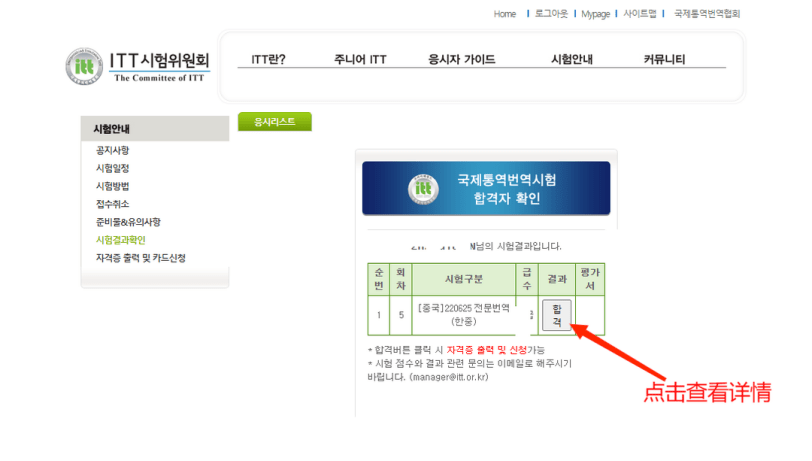Open the 주니어 ITT menu
Image resolution: width=812 pixels, height=461 pixels.
pos(360,59)
